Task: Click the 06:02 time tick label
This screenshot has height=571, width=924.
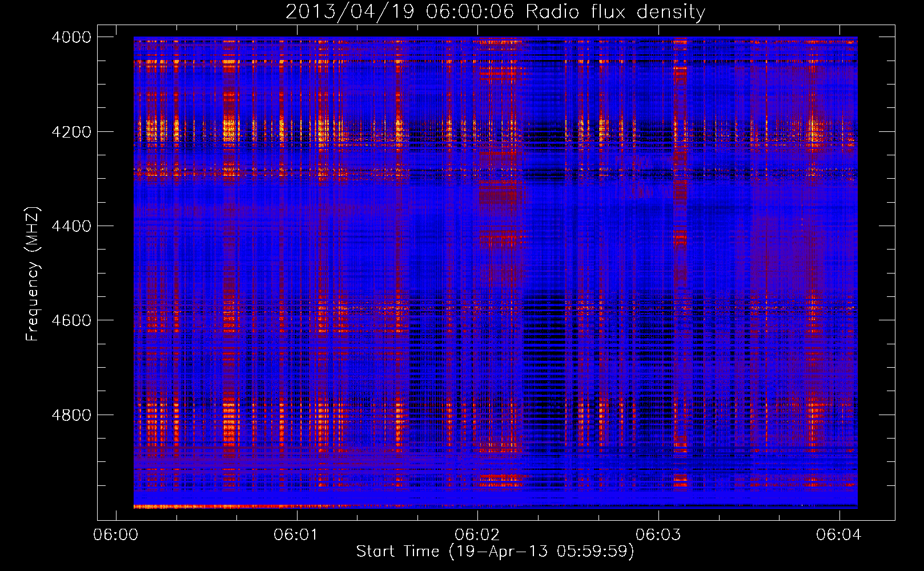Action: pyautogui.click(x=477, y=535)
